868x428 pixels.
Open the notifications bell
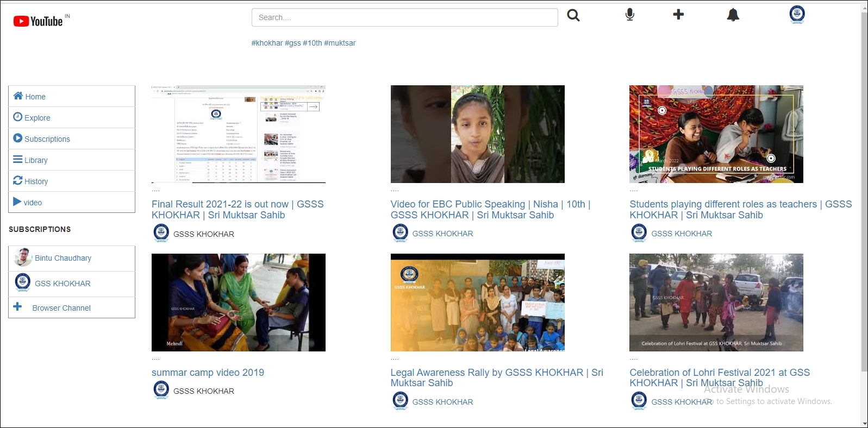coord(733,15)
